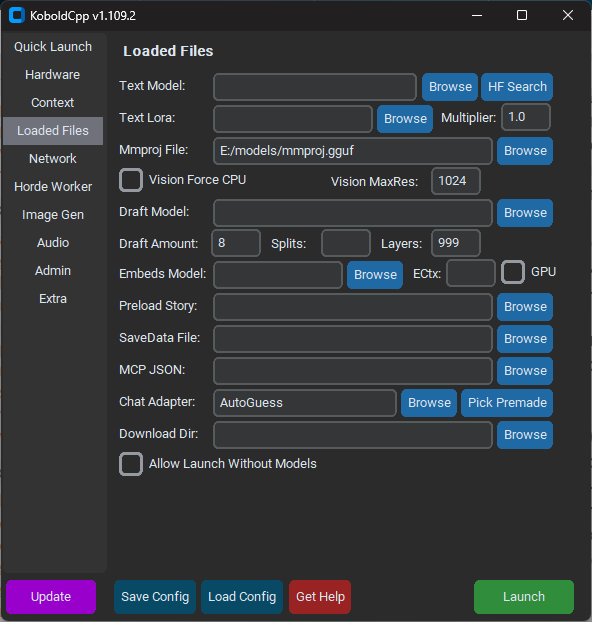Browse for a Preload Story file
This screenshot has width=592, height=622.
tap(525, 307)
